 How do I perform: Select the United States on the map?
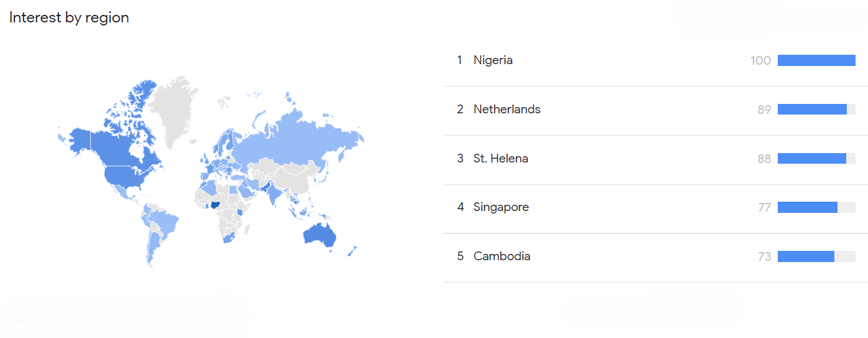(x=128, y=176)
